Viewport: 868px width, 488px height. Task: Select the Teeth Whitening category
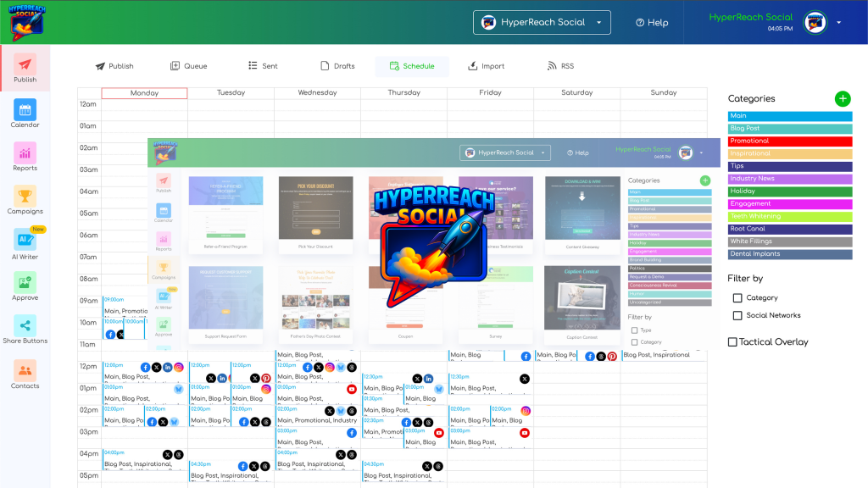790,216
